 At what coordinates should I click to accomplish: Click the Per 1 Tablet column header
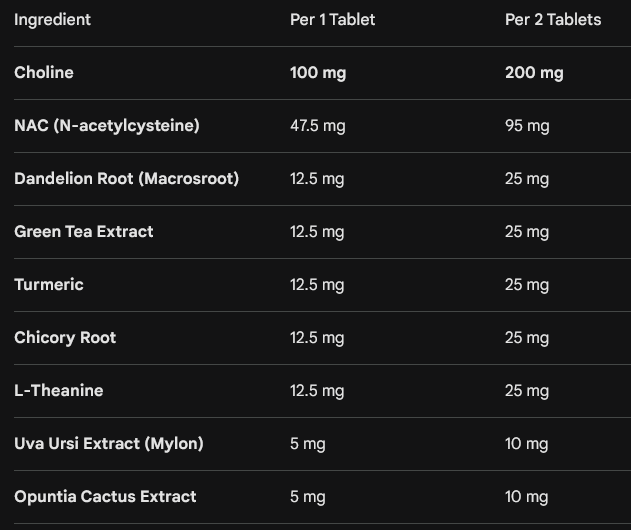click(332, 20)
